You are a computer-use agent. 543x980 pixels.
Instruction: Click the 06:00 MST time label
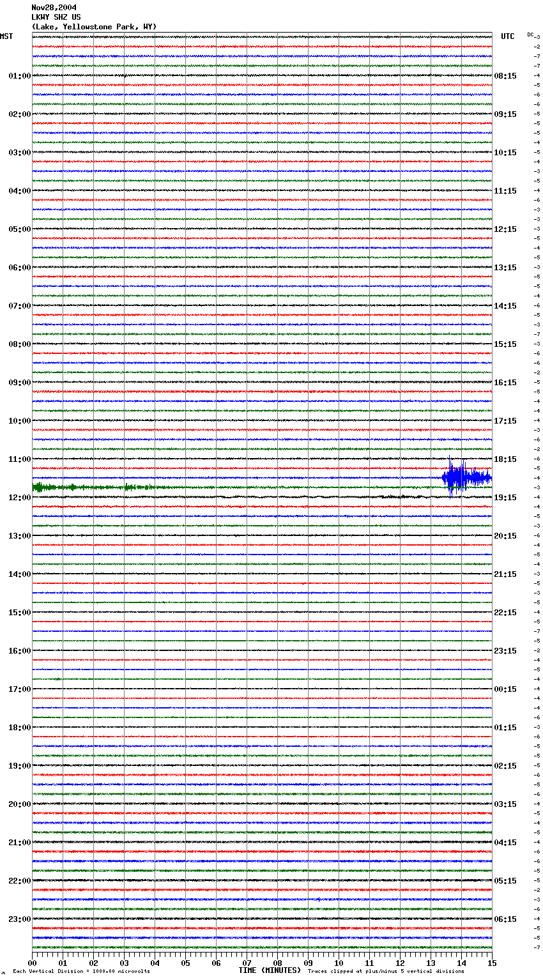pos(20,268)
